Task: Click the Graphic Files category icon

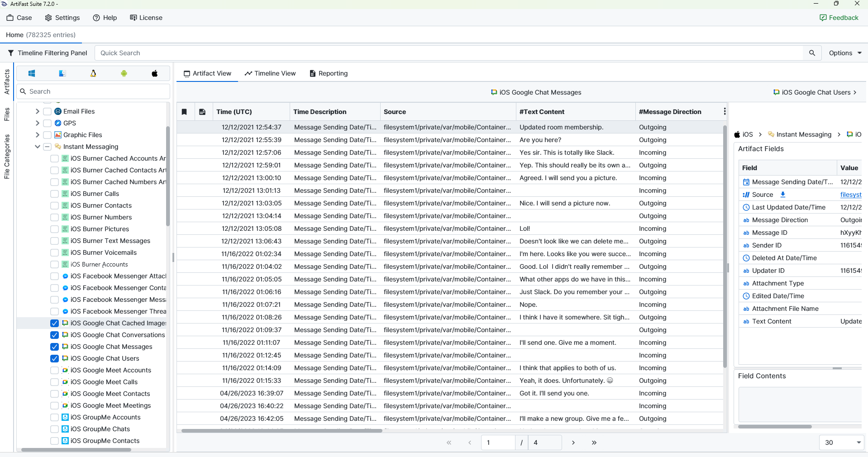Action: (x=58, y=135)
